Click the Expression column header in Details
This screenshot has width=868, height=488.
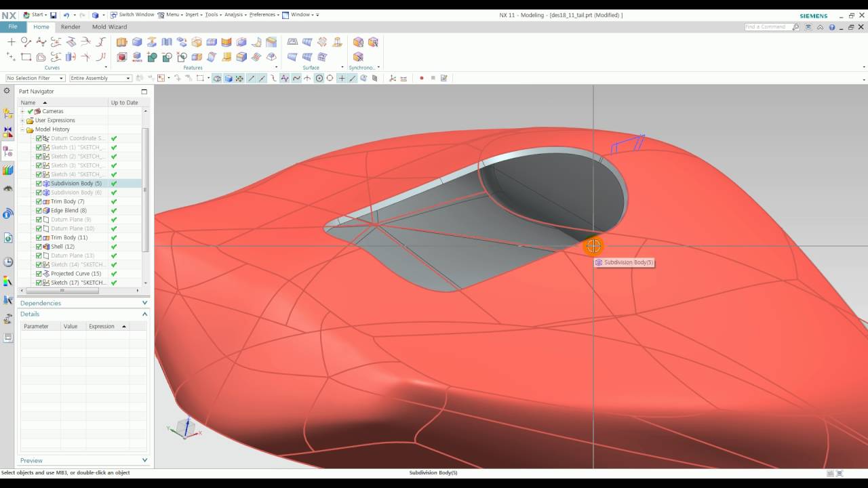(x=107, y=327)
